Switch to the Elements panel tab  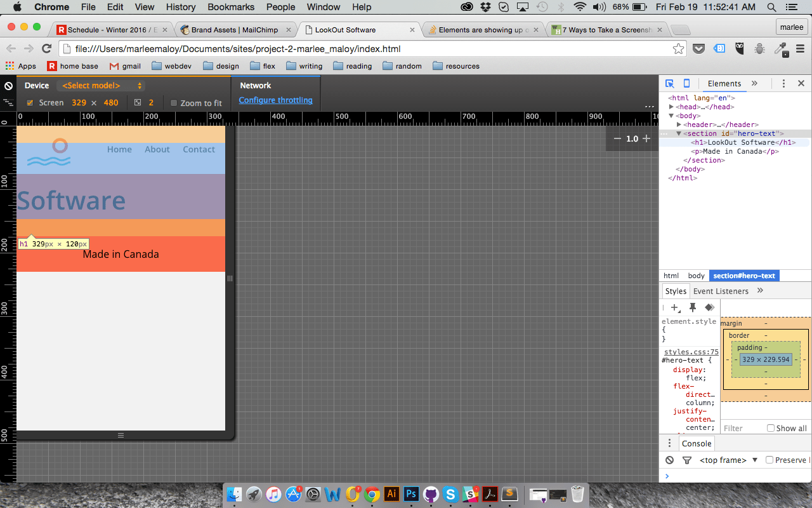point(724,84)
